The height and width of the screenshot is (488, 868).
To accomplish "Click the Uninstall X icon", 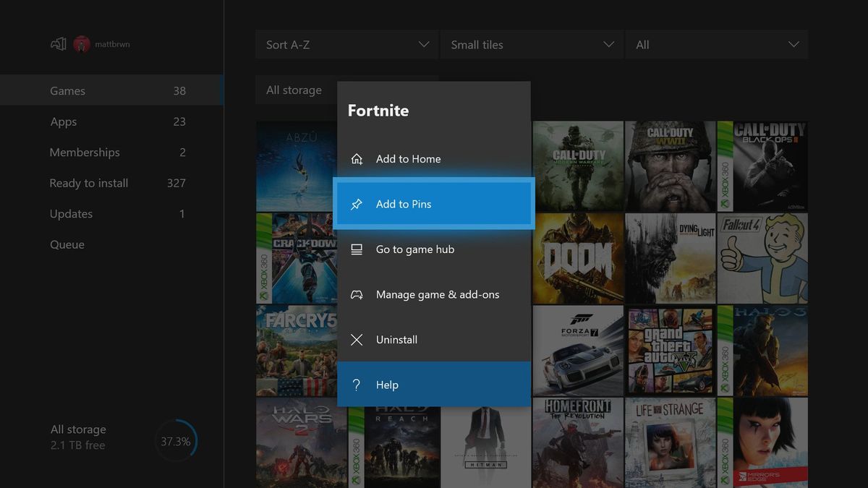I will pos(356,339).
